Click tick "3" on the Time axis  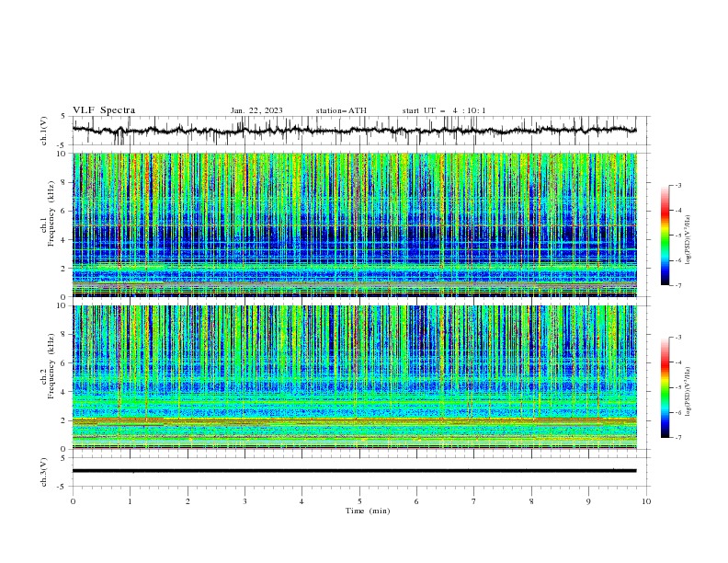pos(245,501)
